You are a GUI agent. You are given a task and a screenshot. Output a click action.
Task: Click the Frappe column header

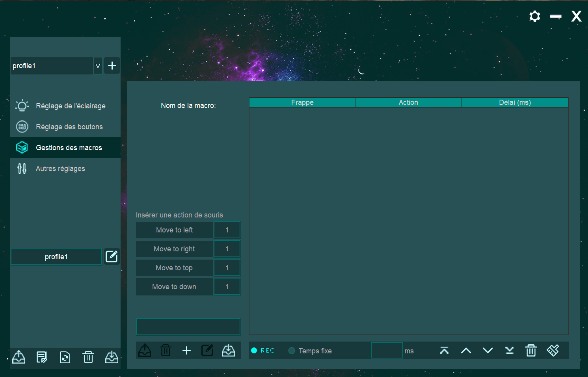tap(302, 102)
